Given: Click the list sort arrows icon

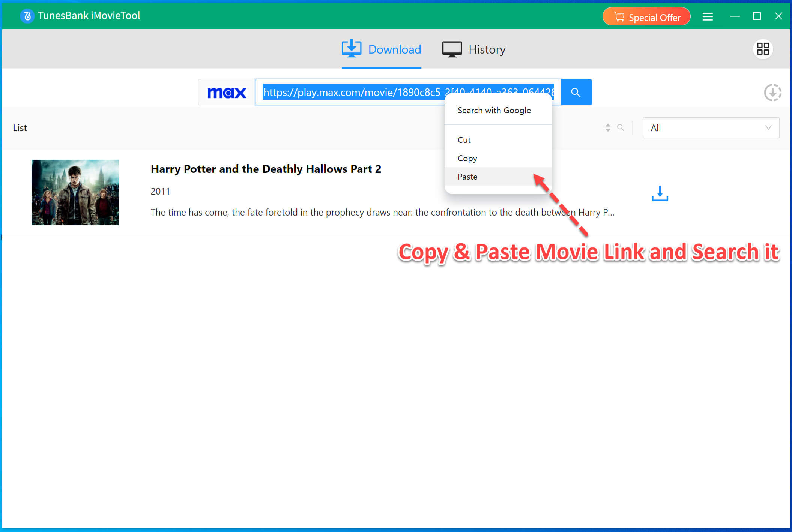Looking at the screenshot, I should click(608, 128).
